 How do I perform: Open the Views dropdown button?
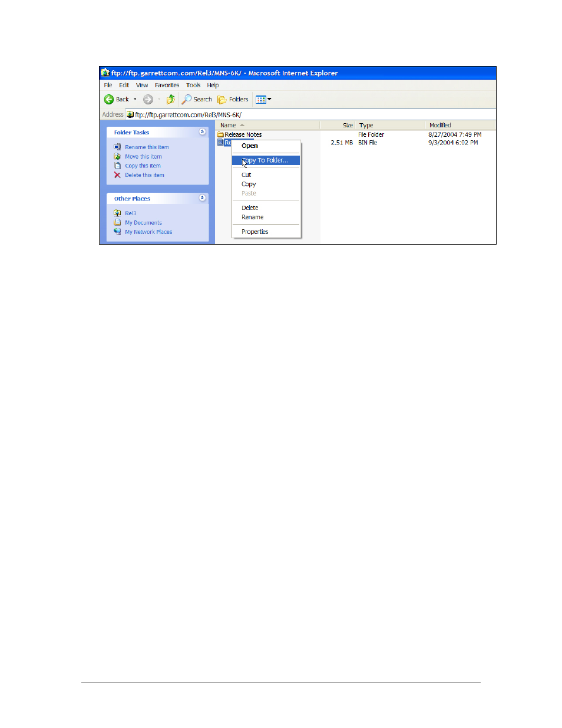click(x=263, y=100)
